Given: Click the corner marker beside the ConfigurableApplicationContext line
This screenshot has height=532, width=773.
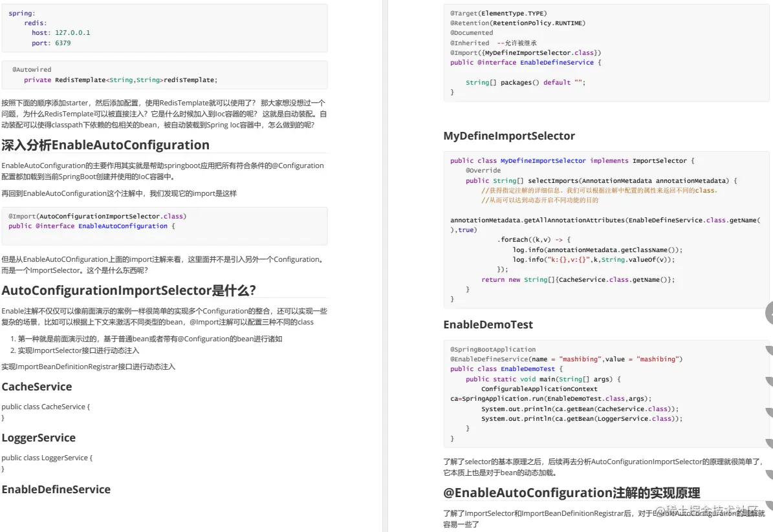Looking at the screenshot, I should [x=768, y=388].
